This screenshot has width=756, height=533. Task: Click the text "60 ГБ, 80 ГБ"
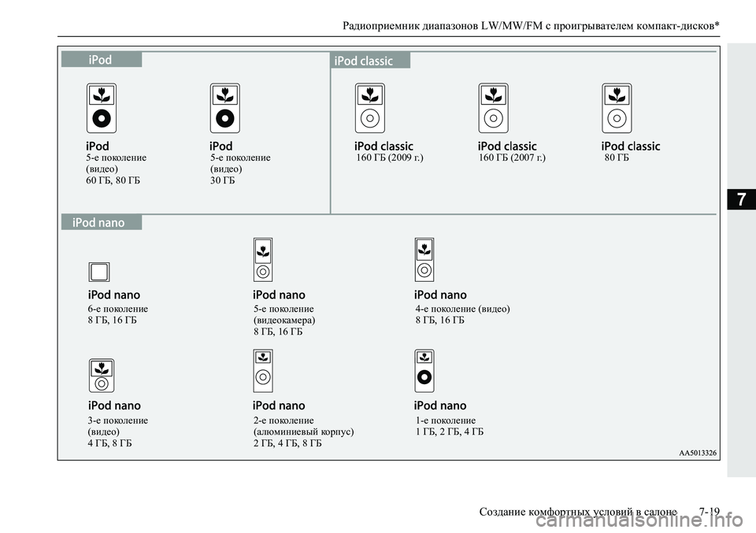pyautogui.click(x=113, y=181)
